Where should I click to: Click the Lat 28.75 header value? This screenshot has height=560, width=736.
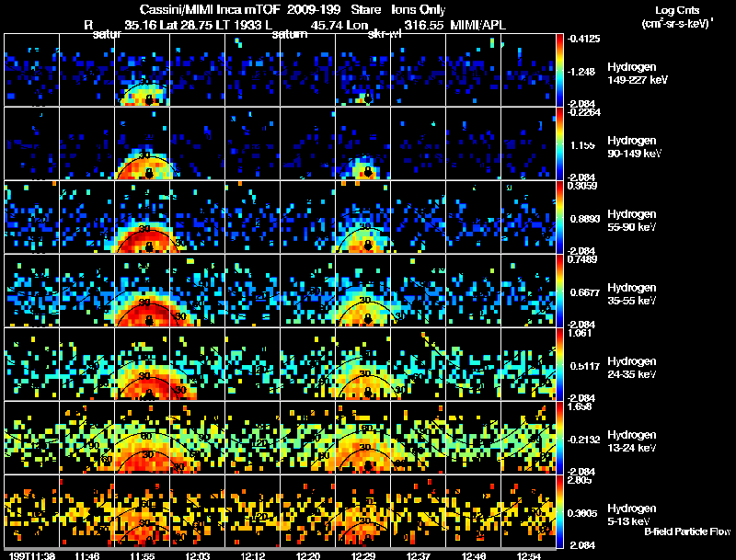pos(186,25)
